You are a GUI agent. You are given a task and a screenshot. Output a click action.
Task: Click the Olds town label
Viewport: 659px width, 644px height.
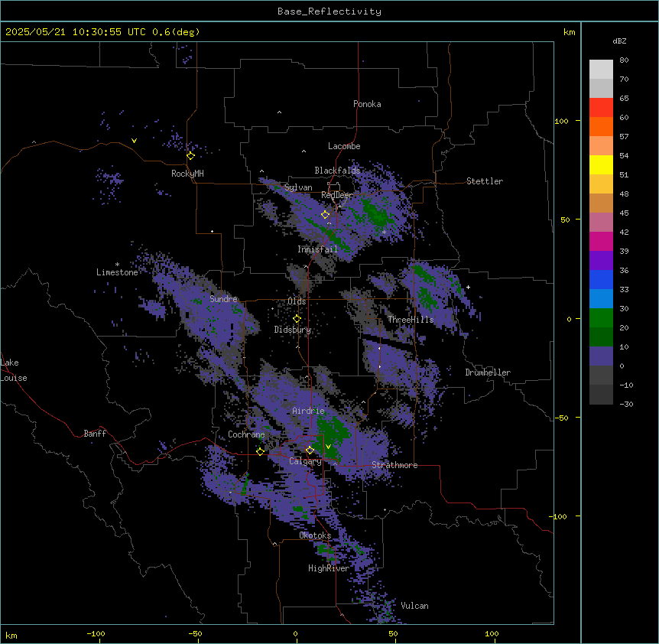[x=297, y=301]
